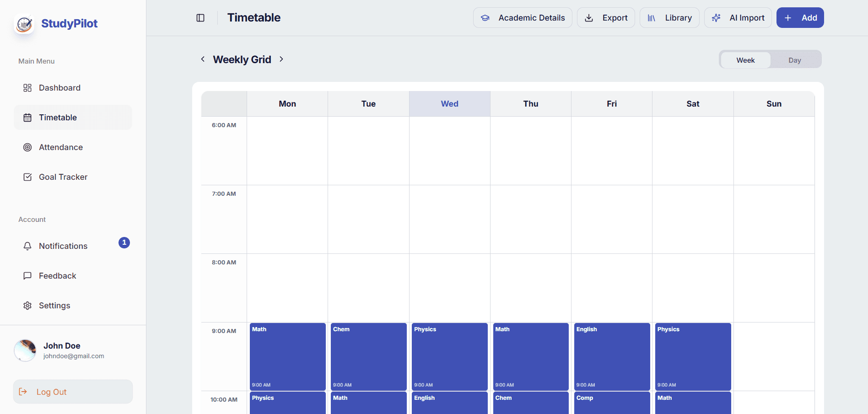The height and width of the screenshot is (414, 868).
Task: Enable Week view in the view switcher
Action: (x=745, y=59)
